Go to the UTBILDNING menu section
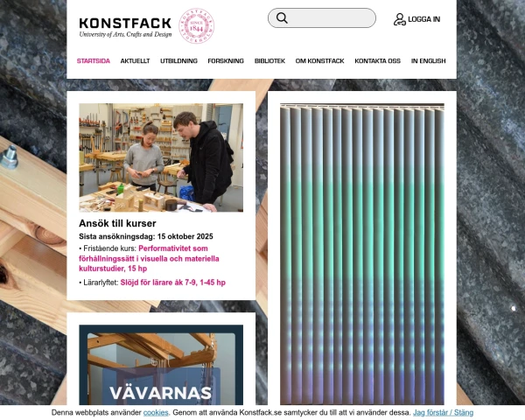 (178, 61)
